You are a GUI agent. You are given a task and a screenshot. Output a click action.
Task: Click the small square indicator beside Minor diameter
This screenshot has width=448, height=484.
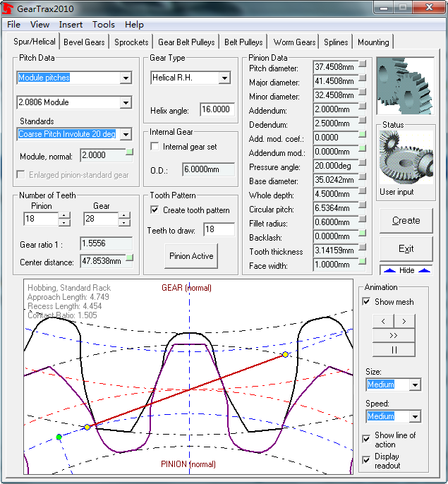tap(363, 92)
